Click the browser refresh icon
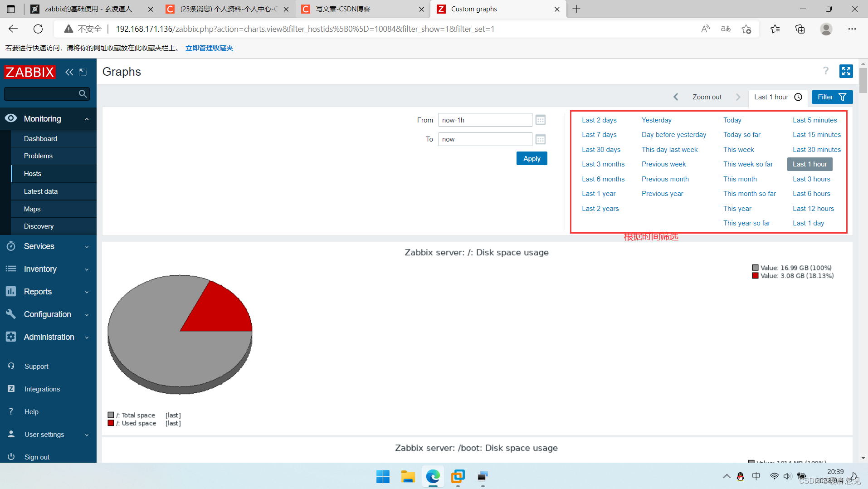The height and width of the screenshot is (489, 868). pos(38,29)
